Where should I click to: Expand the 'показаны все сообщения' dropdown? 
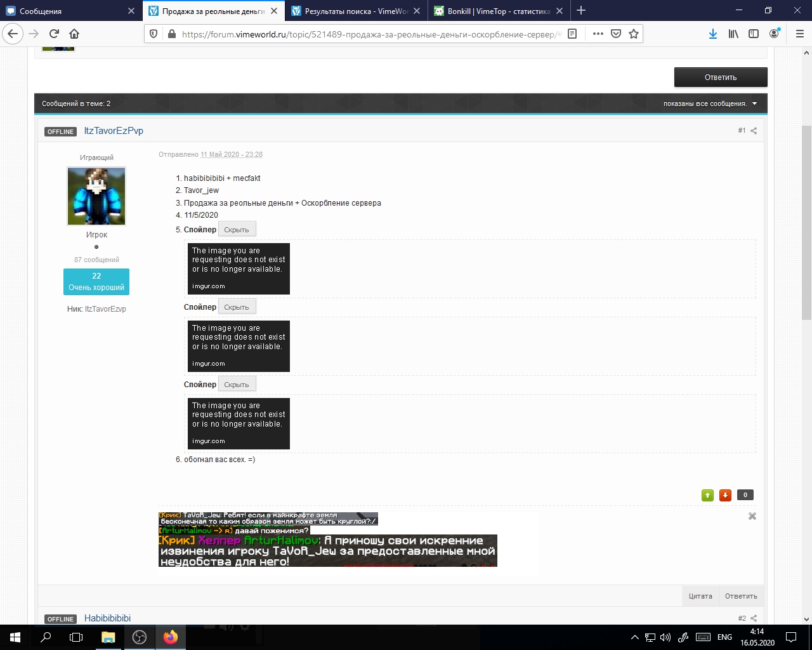click(710, 103)
